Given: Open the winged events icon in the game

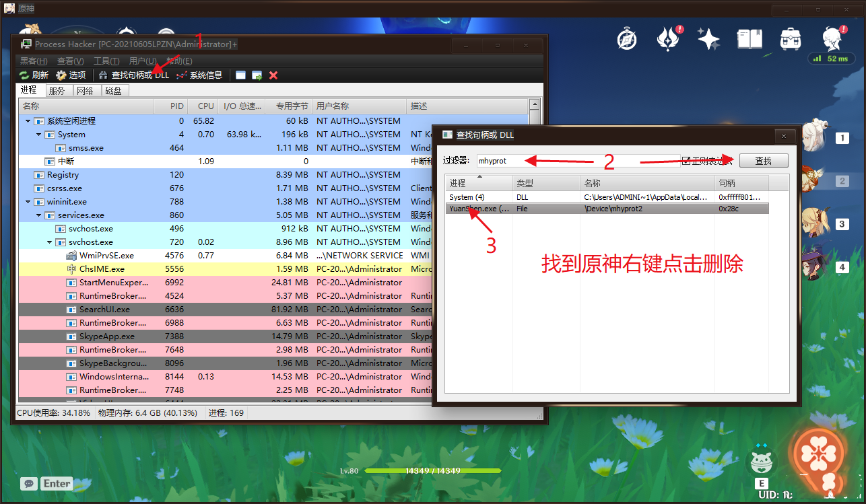Looking at the screenshot, I should [x=669, y=39].
